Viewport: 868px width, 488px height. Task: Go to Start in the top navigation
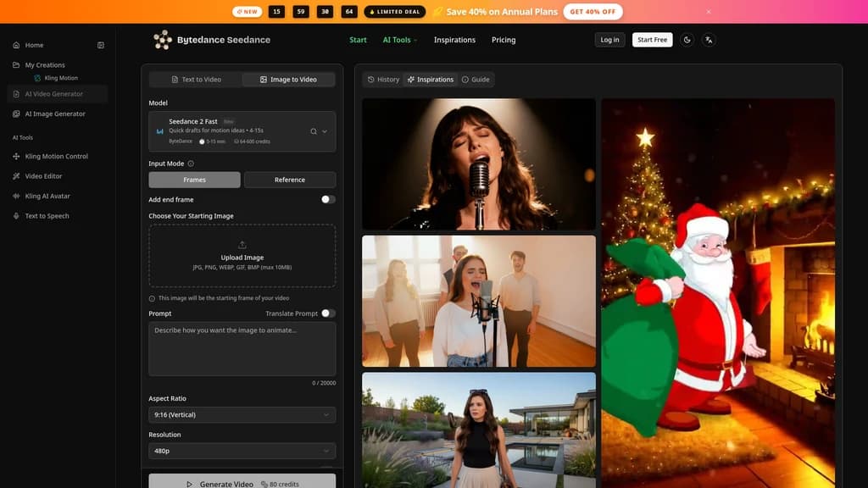click(359, 40)
